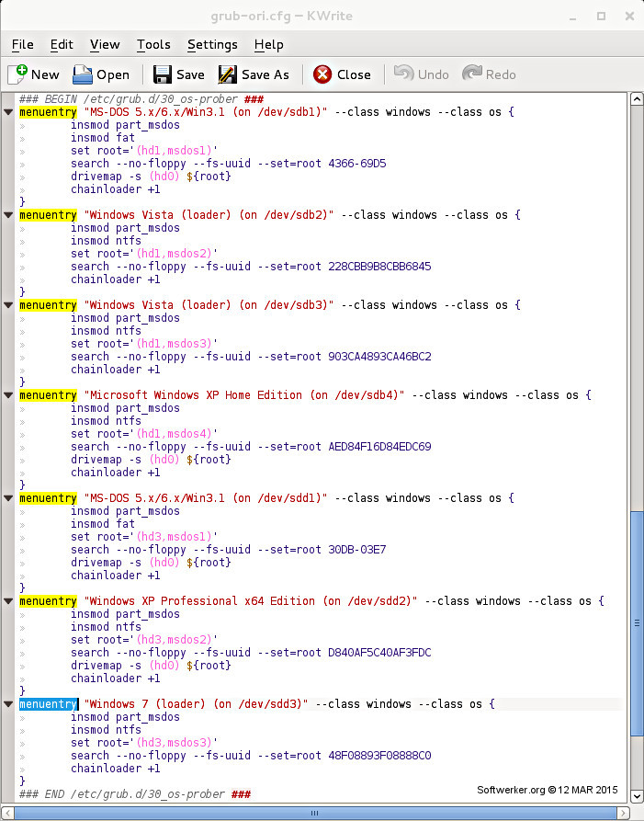644x821 pixels.
Task: Open the Settings menu
Action: (x=212, y=44)
